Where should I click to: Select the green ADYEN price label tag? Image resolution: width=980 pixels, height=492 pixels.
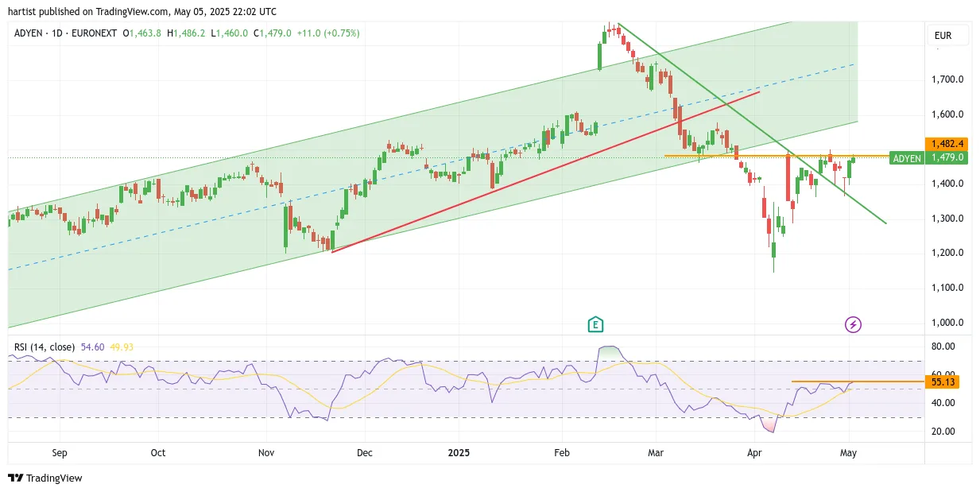point(907,158)
